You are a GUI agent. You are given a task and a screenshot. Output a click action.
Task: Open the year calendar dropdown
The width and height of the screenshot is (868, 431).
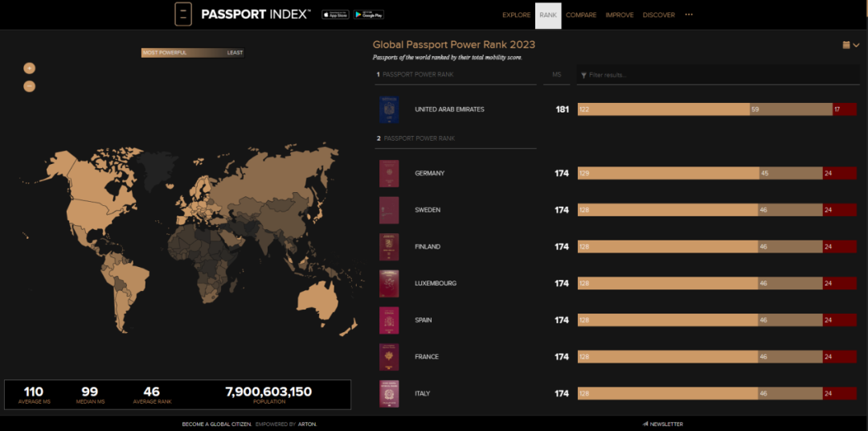(x=851, y=45)
